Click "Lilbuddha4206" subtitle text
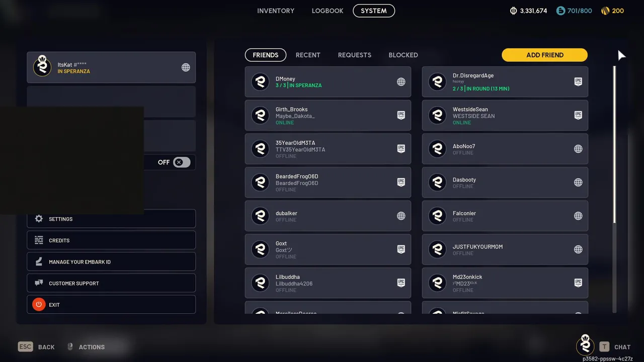The image size is (644, 362). coord(294,284)
